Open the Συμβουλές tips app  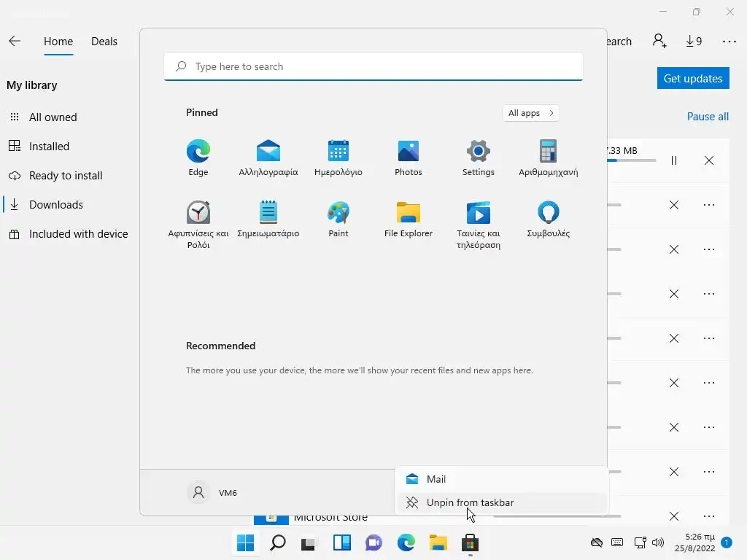549,219
